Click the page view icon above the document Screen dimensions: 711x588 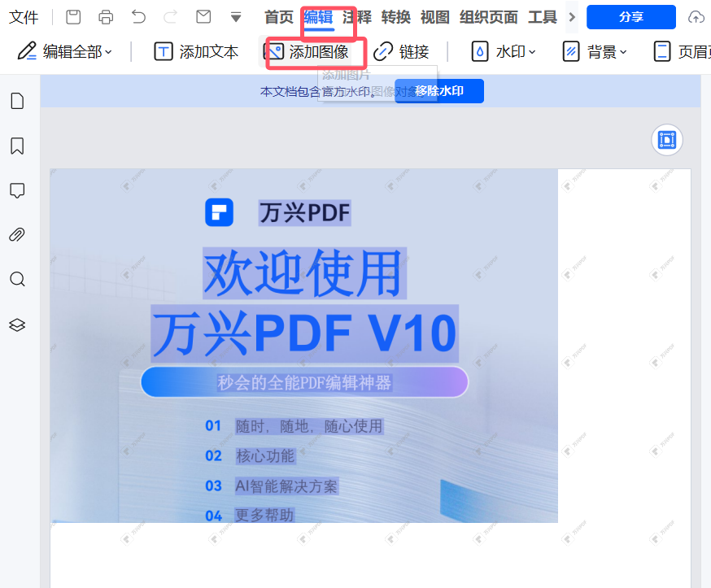tap(667, 140)
